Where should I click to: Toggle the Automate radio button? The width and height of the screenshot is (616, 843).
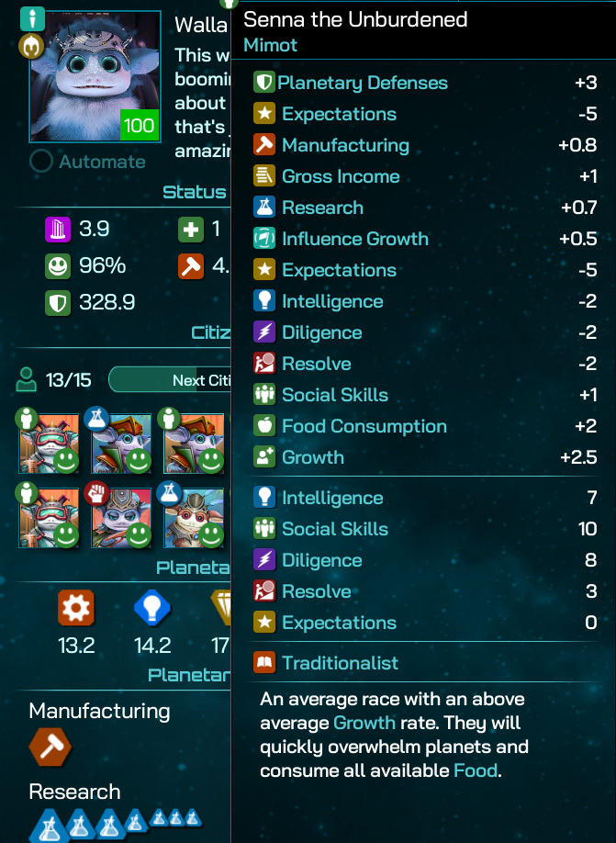40,161
